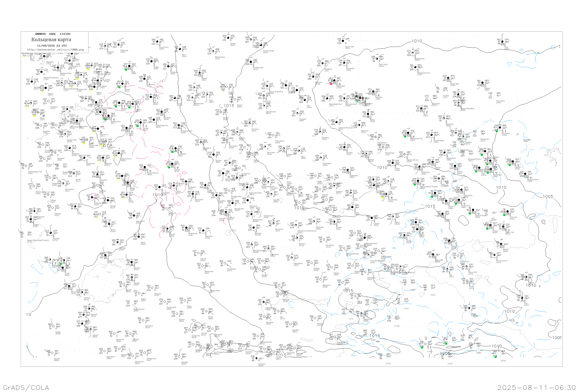Click the Усть-Кулом station cloud-cover circle
The image size is (588, 392).
tap(157, 42)
